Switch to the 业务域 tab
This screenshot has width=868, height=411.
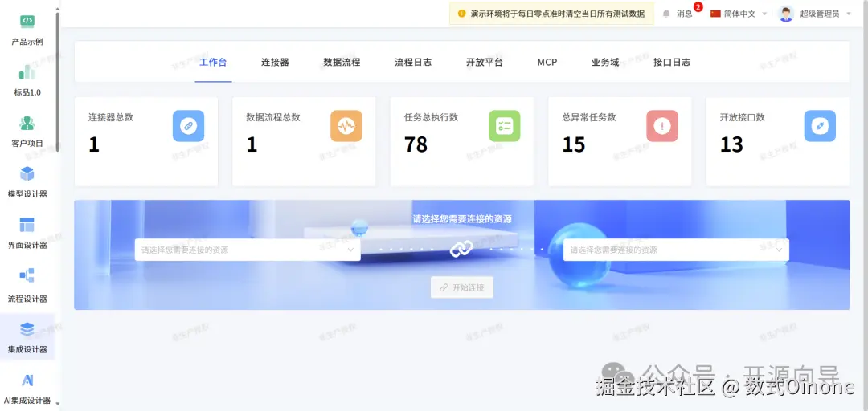(605, 63)
